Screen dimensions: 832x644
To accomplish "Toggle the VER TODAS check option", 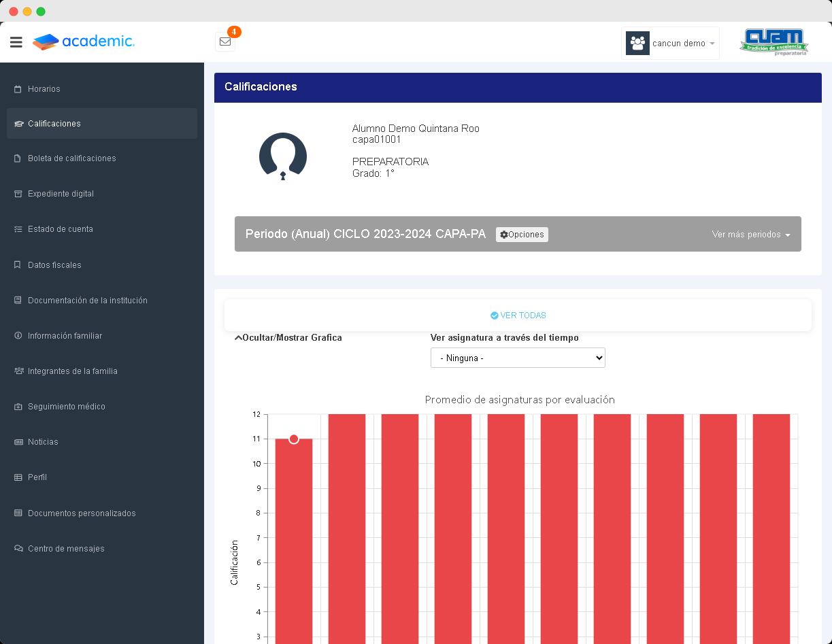I will [x=518, y=316].
